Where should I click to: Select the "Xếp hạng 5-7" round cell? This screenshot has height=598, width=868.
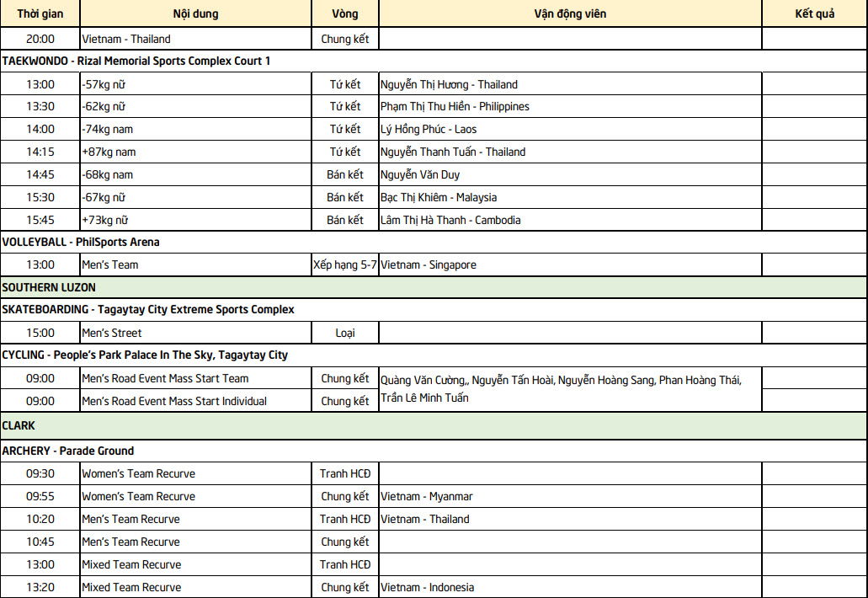(345, 265)
